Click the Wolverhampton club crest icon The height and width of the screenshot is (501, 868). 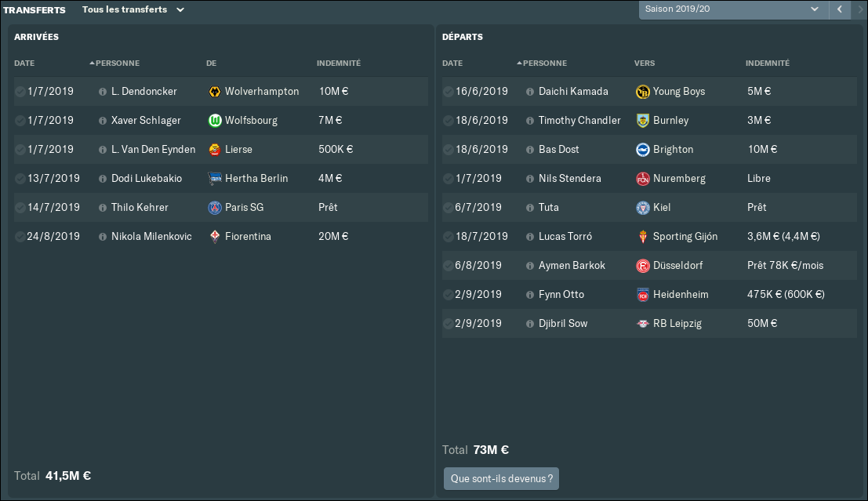tap(215, 92)
